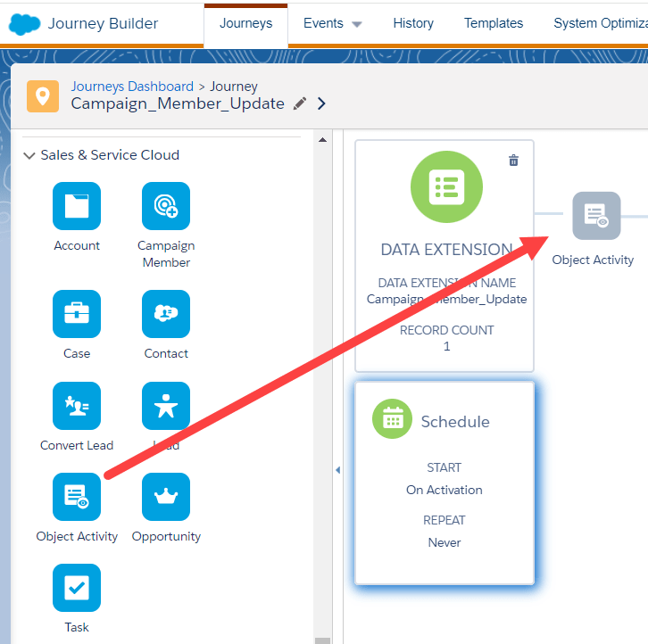The width and height of the screenshot is (648, 644).
Task: Collapse the Sales & Service Cloud section
Action: click(29, 155)
